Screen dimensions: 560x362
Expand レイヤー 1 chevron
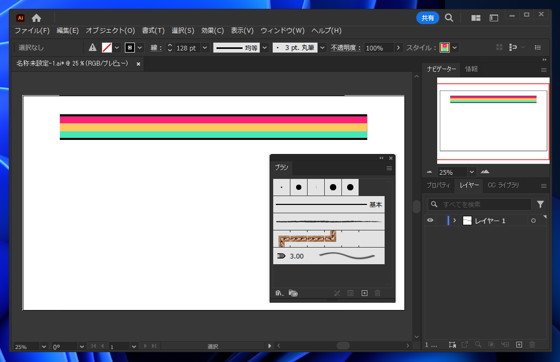click(454, 221)
